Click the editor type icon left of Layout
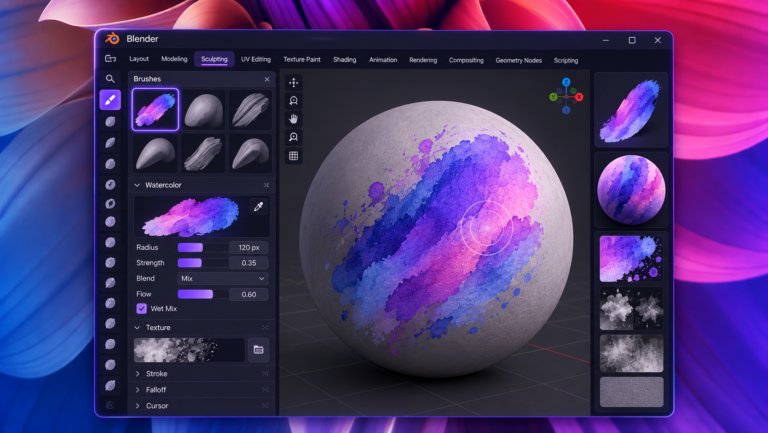The width and height of the screenshot is (768, 433). 110,59
